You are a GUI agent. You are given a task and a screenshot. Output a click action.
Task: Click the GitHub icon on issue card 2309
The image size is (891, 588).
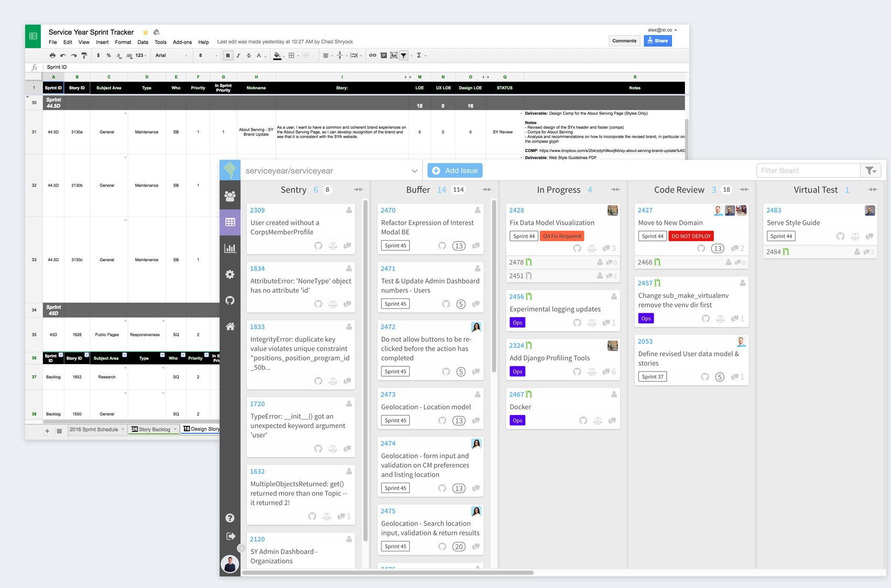[318, 246]
